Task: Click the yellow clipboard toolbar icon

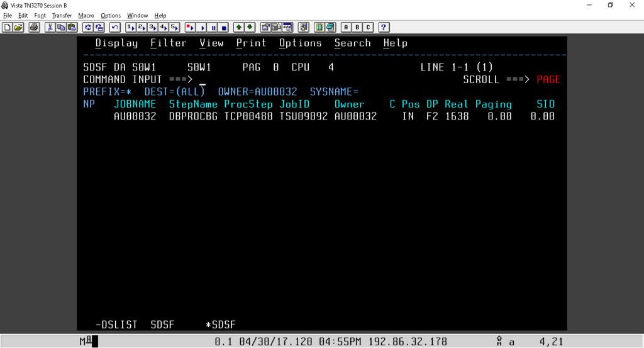Action: 319,28
